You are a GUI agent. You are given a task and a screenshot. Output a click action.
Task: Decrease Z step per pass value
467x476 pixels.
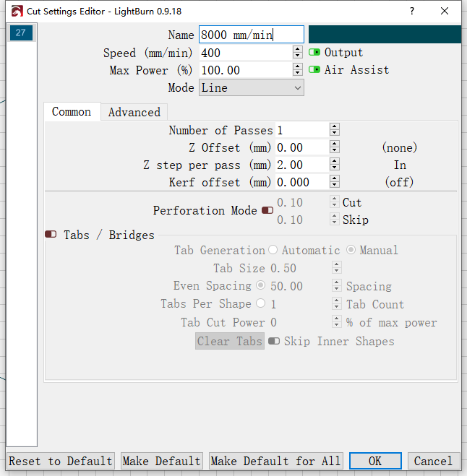(x=335, y=168)
